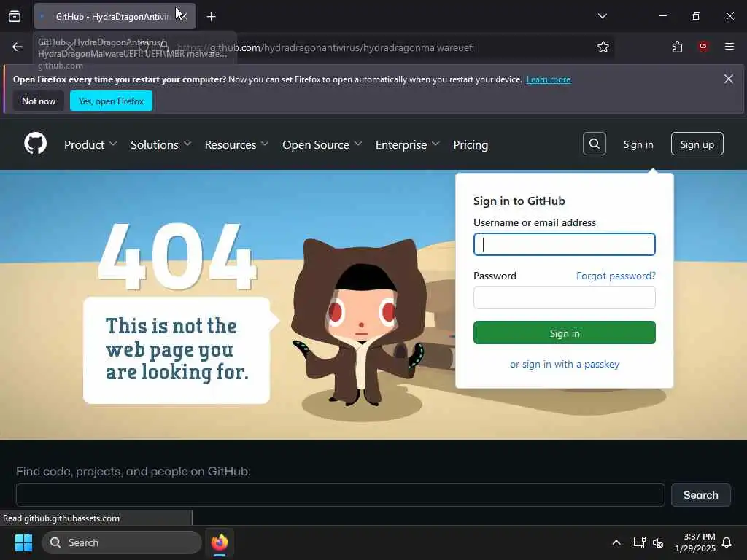Image resolution: width=747 pixels, height=560 pixels.
Task: Open the list all tabs chevron
Action: [602, 16]
